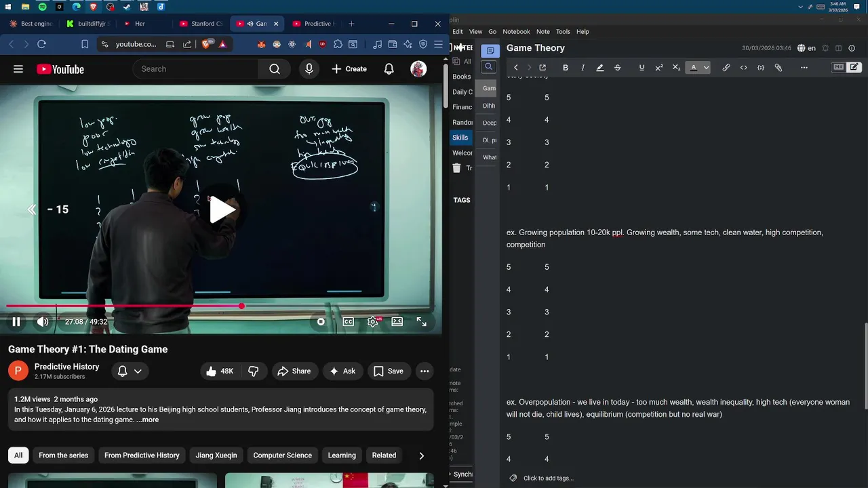Open spell-check language 'en' dropdown
The height and width of the screenshot is (488, 868).
pos(806,48)
